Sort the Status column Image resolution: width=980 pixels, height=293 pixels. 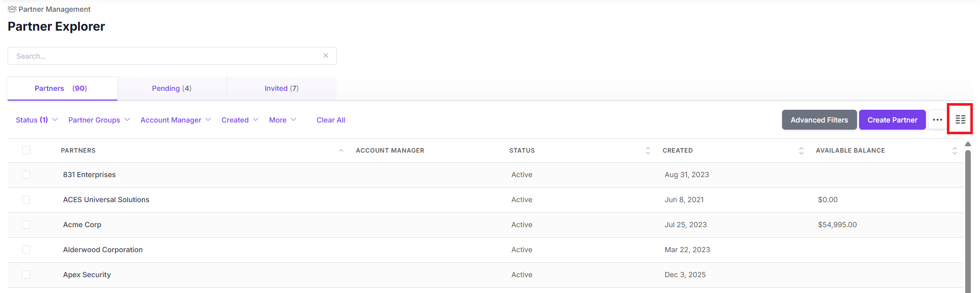tap(648, 151)
